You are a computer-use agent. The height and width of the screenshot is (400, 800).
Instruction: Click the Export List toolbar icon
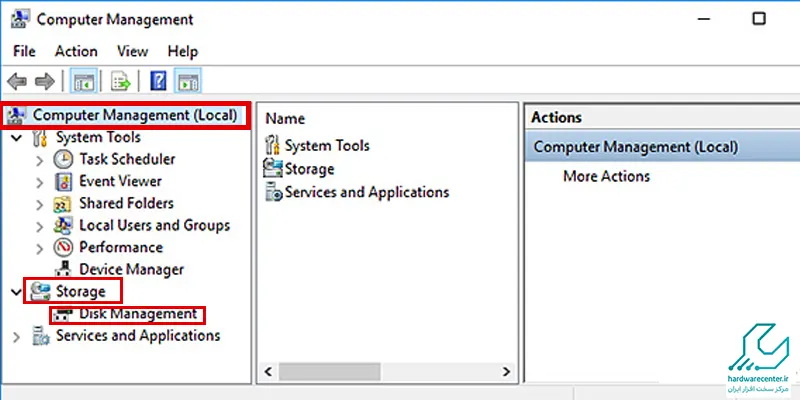120,81
